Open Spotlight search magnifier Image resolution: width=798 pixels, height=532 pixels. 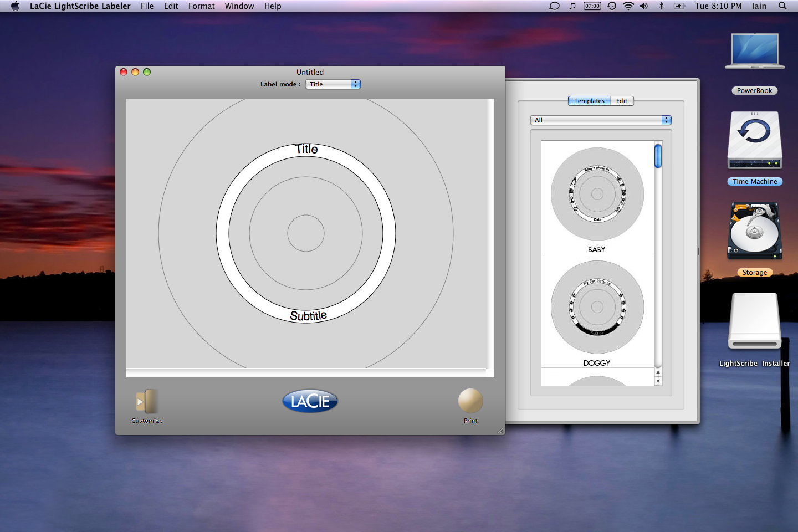(782, 6)
